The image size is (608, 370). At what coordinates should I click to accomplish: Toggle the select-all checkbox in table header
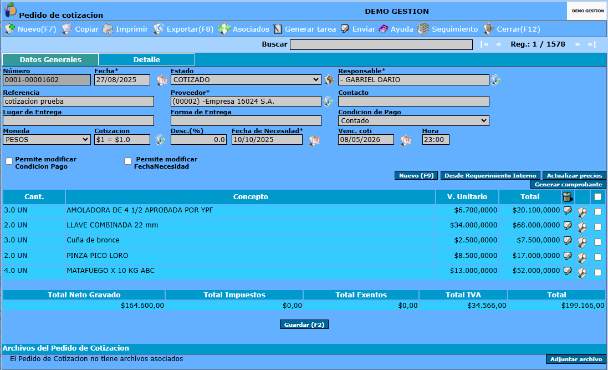tap(598, 197)
